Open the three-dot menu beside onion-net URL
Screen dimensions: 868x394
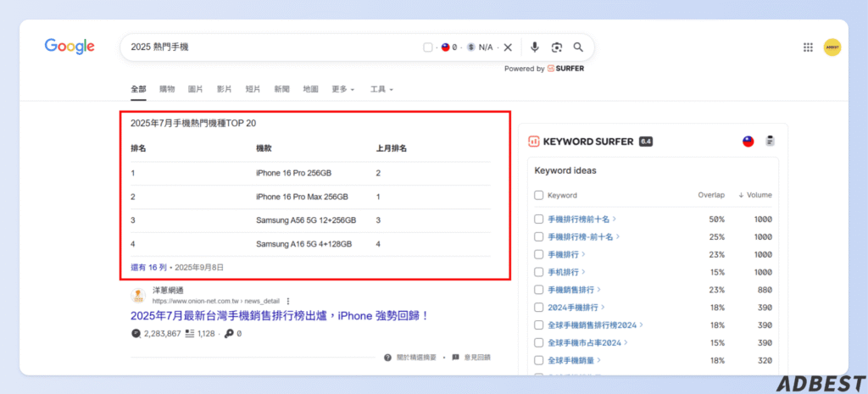287,301
